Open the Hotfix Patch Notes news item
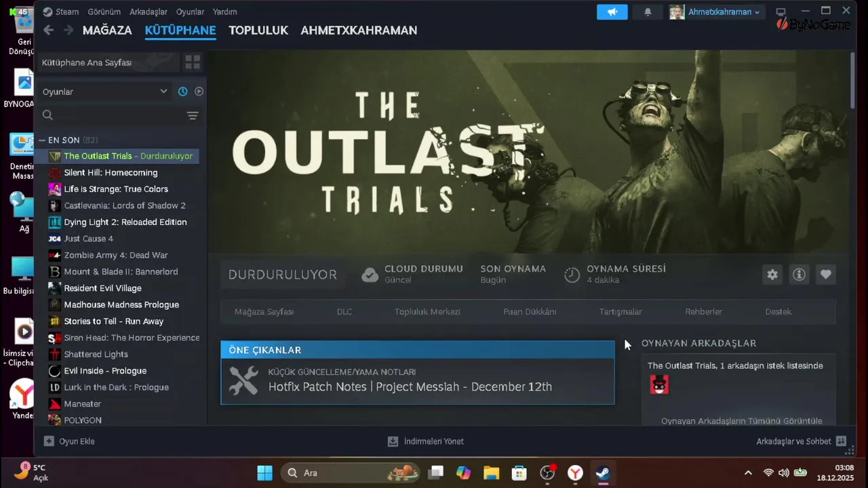Screen dimensions: 868x488 coord(417,382)
